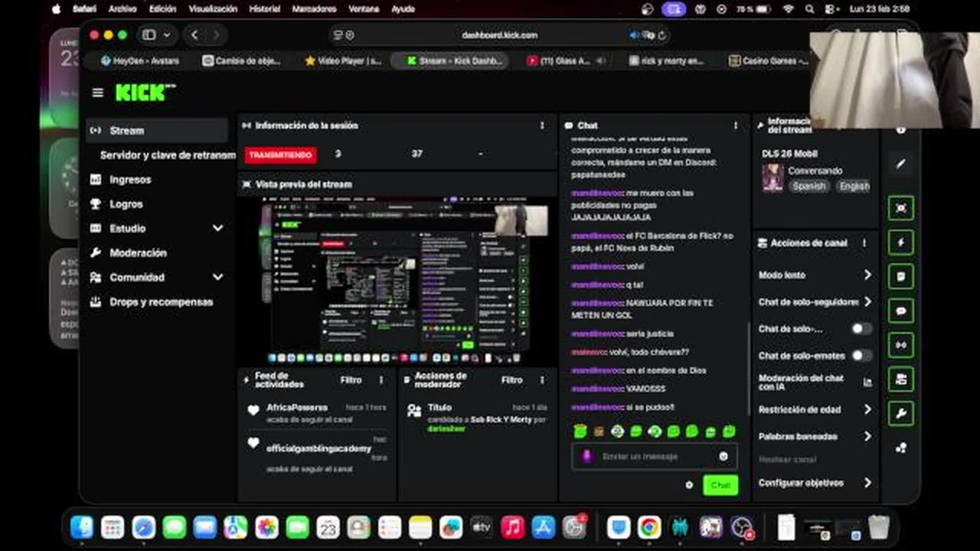Viewport: 980px width, 551px height.
Task: Open Acciones de canal options menu
Action: [x=864, y=243]
